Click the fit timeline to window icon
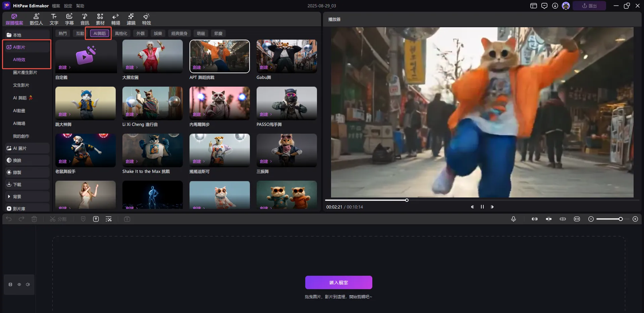This screenshot has height=313, width=644. click(577, 219)
